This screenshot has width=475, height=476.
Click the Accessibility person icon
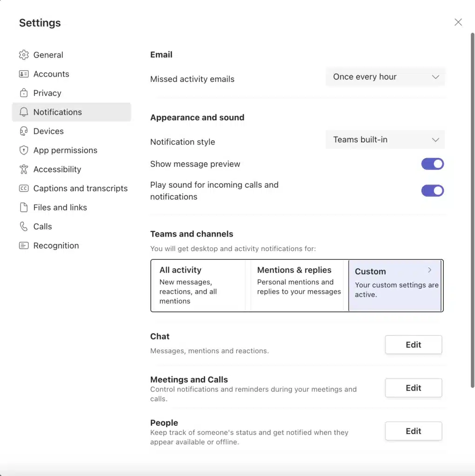point(24,169)
